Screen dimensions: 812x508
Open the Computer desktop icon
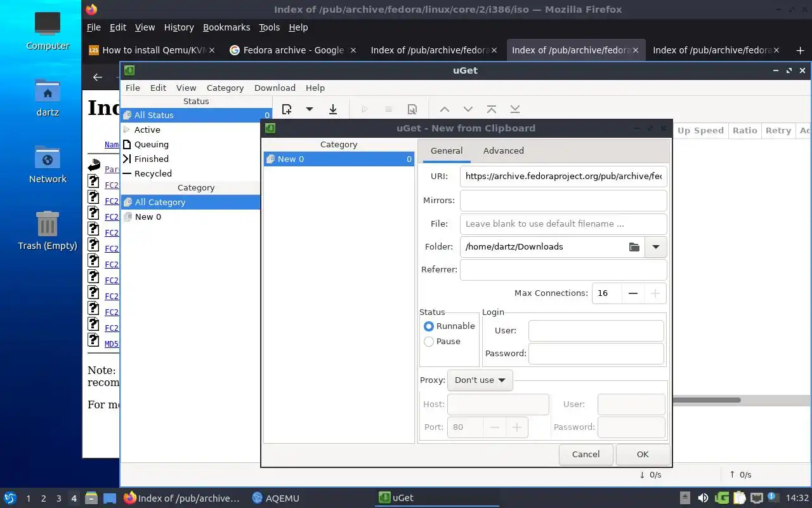coord(48,30)
